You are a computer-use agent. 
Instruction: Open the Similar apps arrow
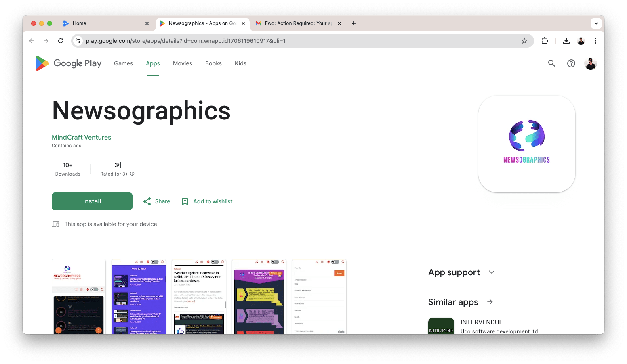490,302
